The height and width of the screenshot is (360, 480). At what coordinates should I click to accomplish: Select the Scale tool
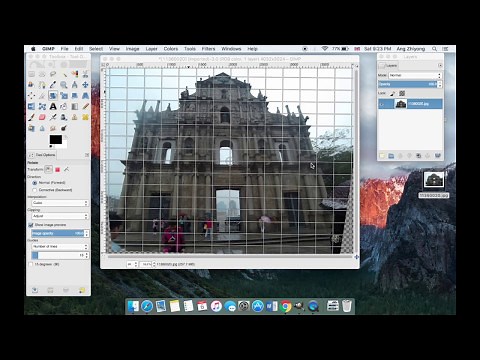[x=64, y=96]
